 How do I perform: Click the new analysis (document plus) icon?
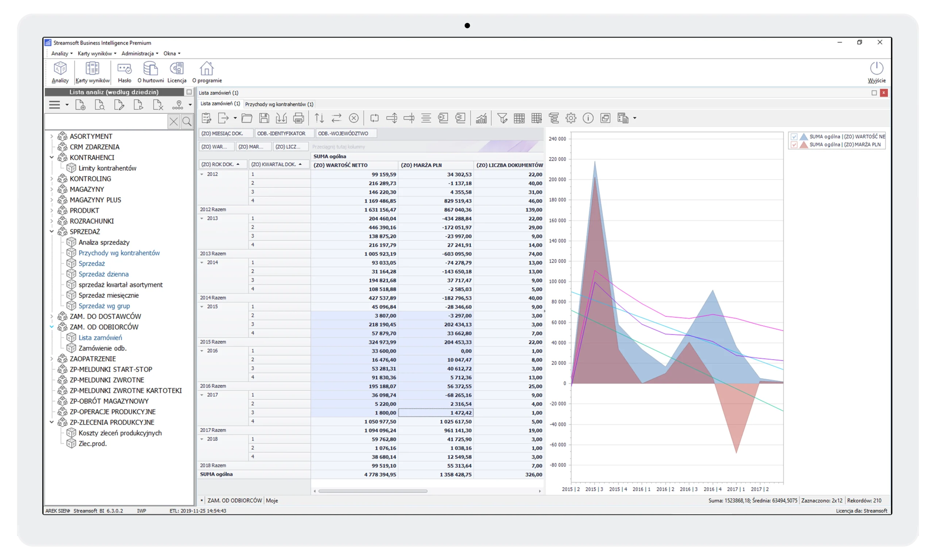(x=80, y=105)
